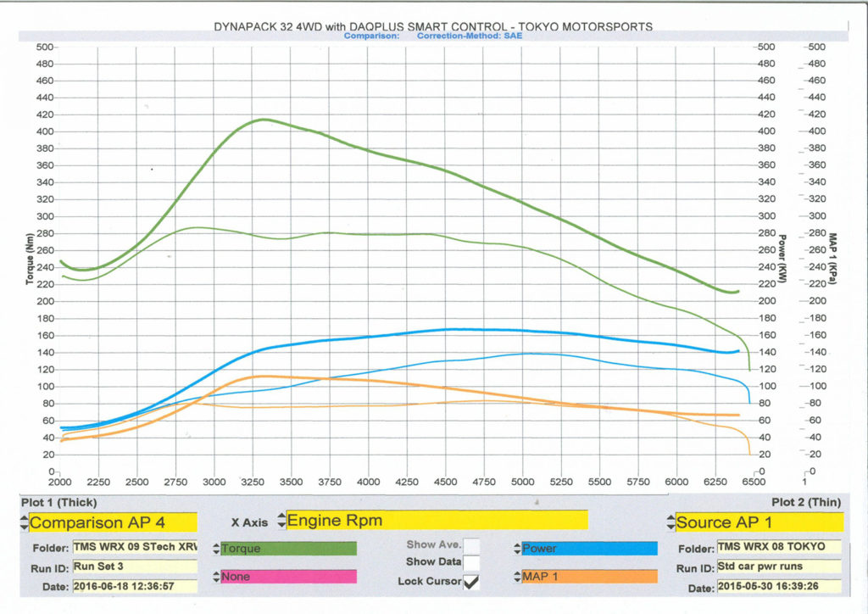Viewport: 868px width, 614px height.
Task: Open the Comparison AP 4 plot selector
Action: [x=113, y=522]
